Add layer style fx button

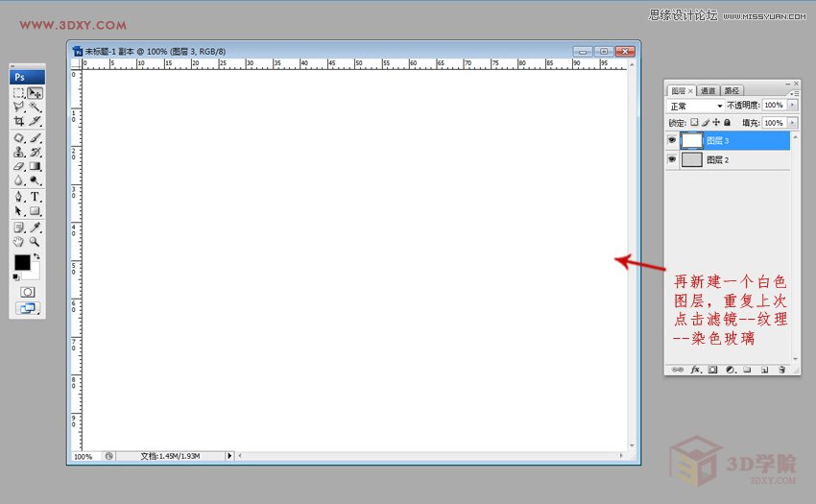pos(696,370)
